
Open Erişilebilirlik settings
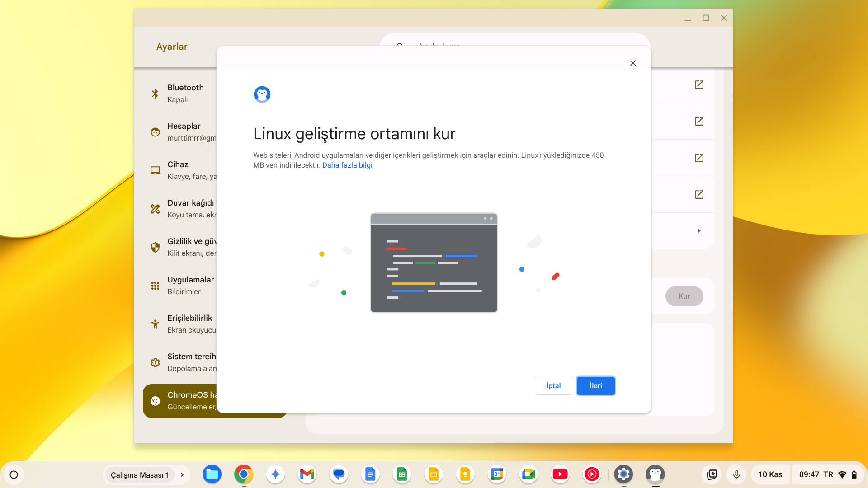tap(181, 324)
